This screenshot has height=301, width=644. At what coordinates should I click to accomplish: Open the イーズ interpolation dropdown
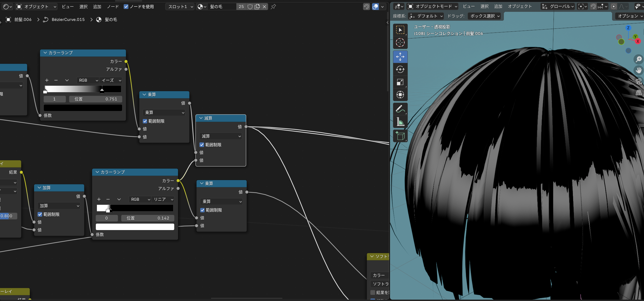tap(111, 80)
